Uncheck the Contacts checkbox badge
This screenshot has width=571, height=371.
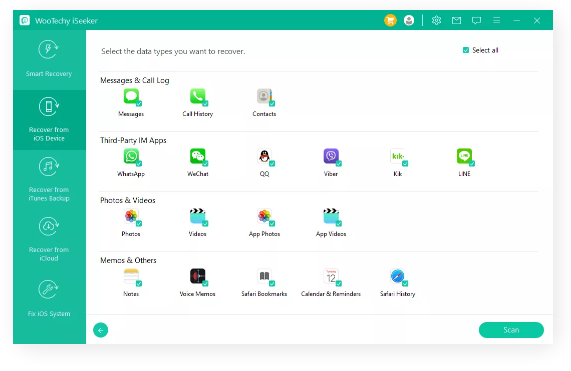[272, 104]
